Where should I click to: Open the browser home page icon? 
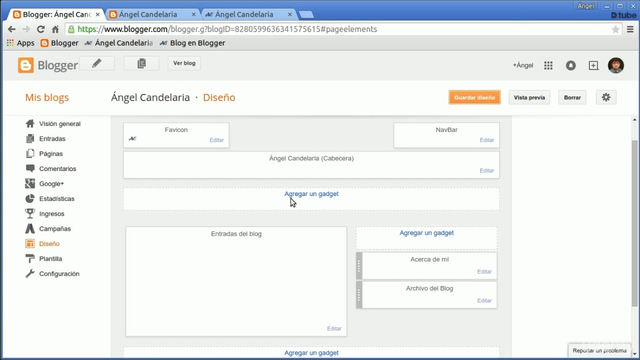click(55, 29)
